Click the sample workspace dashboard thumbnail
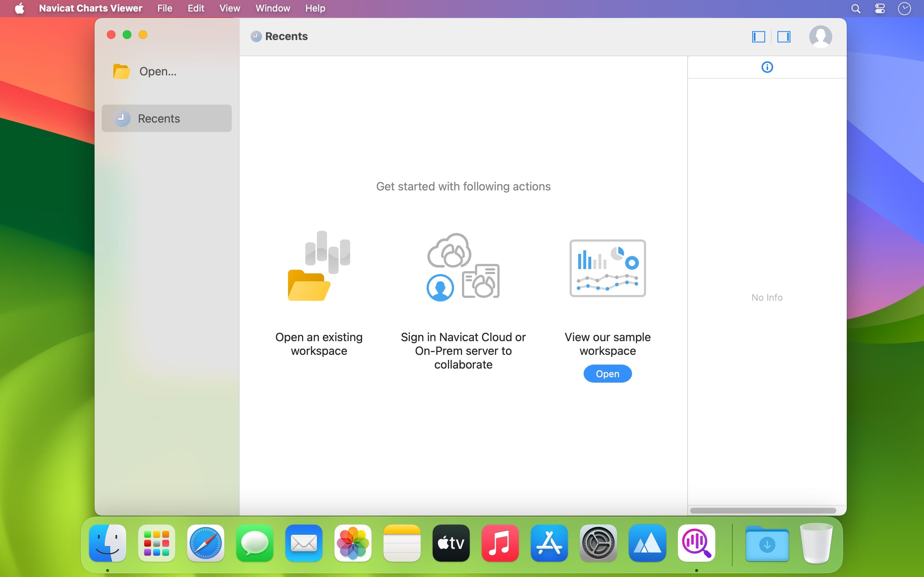The image size is (924, 577). [607, 268]
